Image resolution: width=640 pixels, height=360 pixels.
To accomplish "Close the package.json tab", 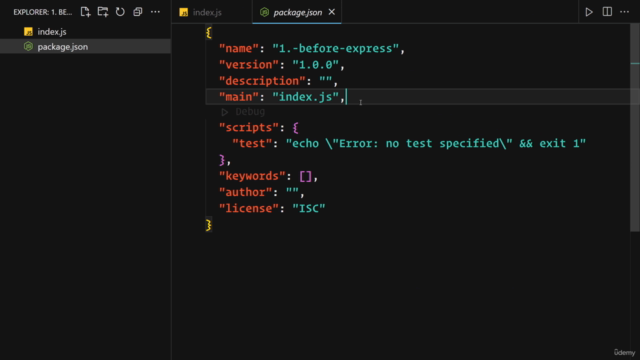I will (332, 12).
